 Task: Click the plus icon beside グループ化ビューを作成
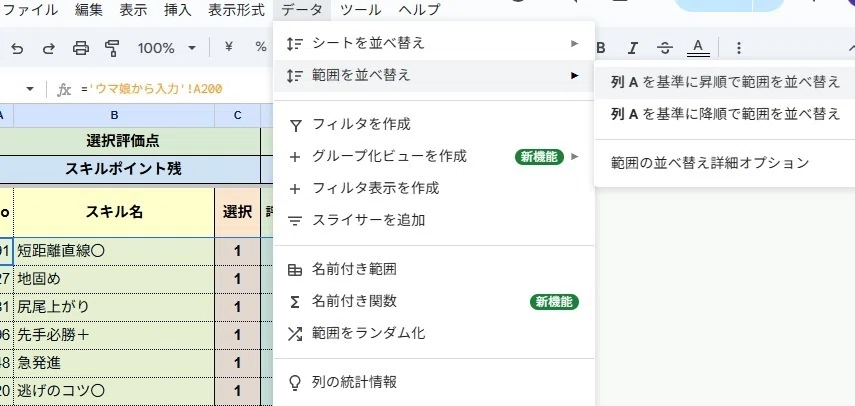click(x=294, y=157)
